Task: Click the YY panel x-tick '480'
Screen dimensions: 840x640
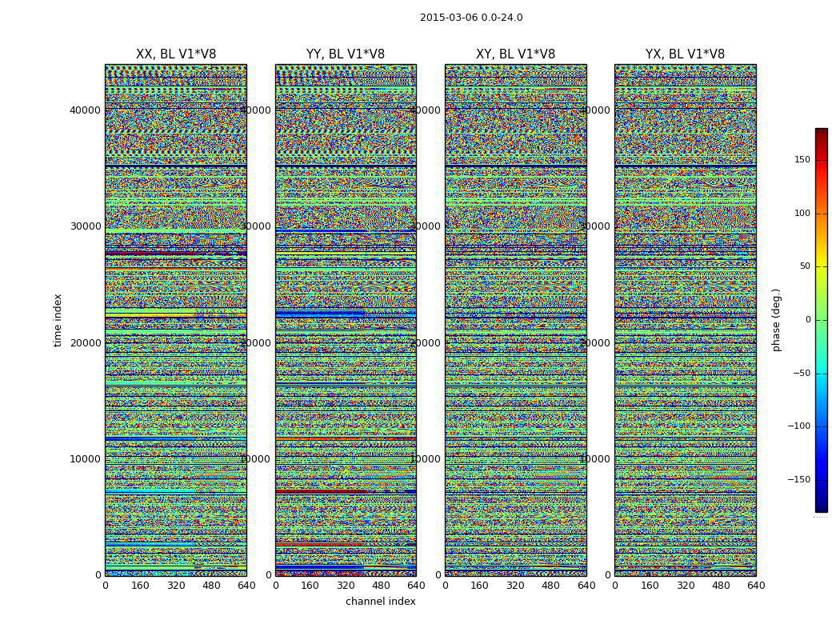Action: click(381, 586)
